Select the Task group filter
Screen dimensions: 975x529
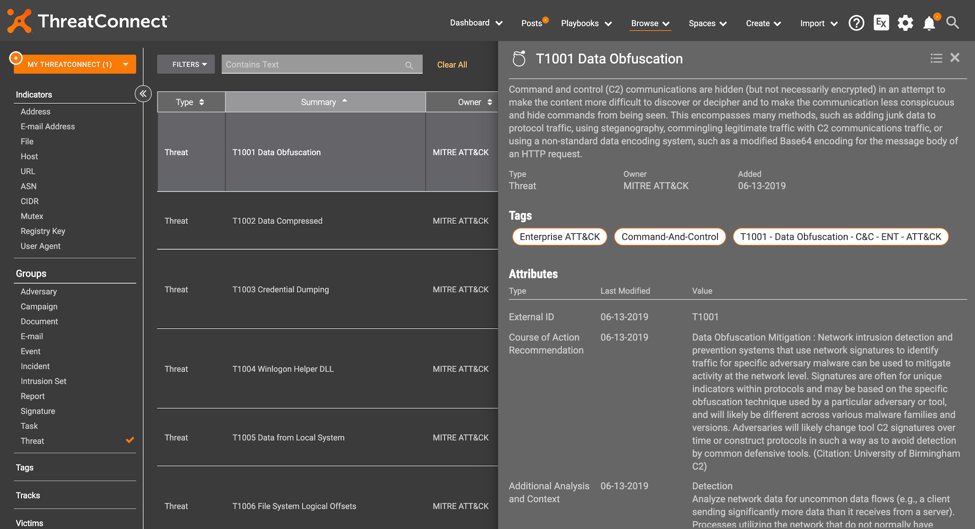tap(29, 425)
